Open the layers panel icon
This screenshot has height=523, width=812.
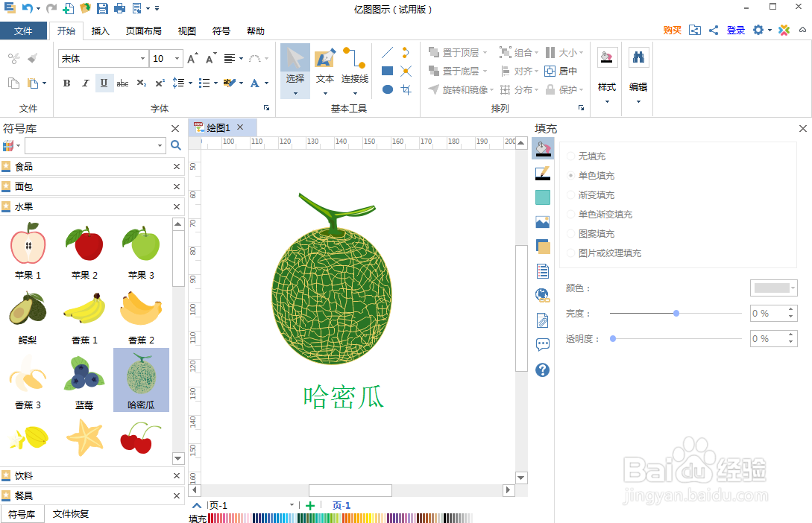542,247
